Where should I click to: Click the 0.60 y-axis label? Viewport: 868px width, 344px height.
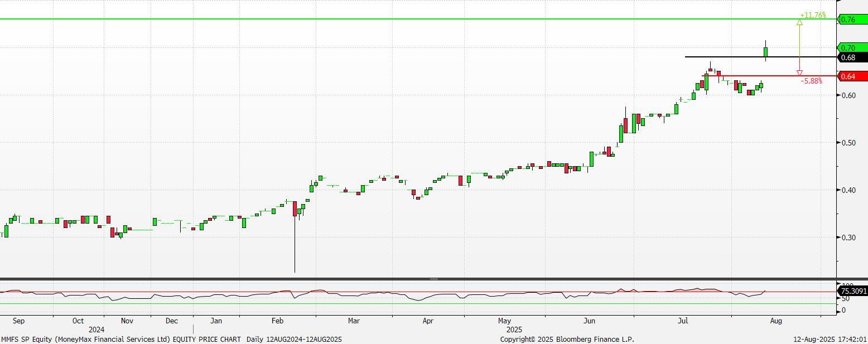848,95
